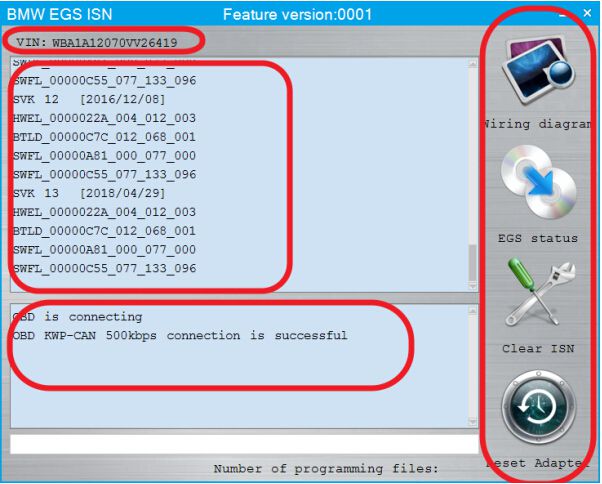Select SWFL_00000C55 row just above SVK 13
This screenshot has height=484, width=602.
[104, 174]
